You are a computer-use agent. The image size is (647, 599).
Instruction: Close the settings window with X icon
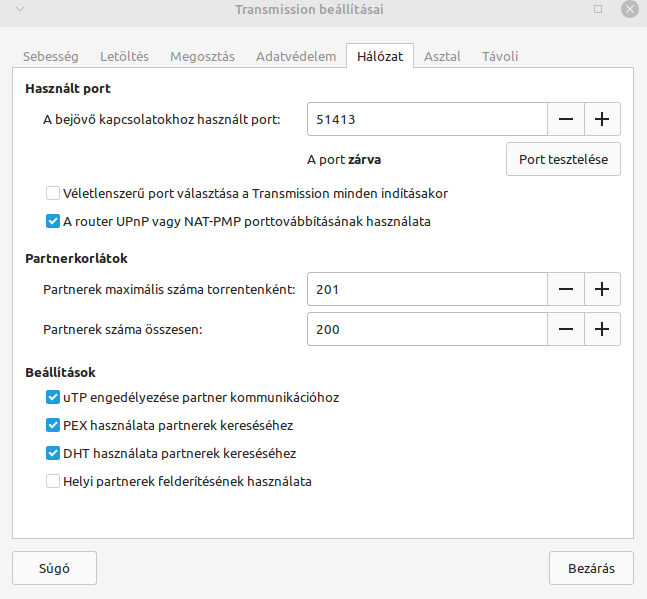click(630, 9)
